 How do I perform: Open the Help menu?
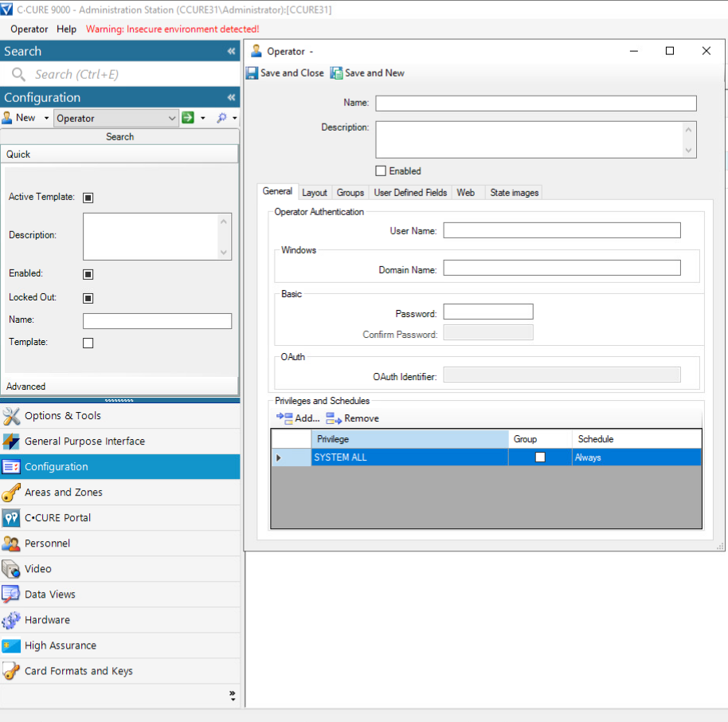click(67, 29)
